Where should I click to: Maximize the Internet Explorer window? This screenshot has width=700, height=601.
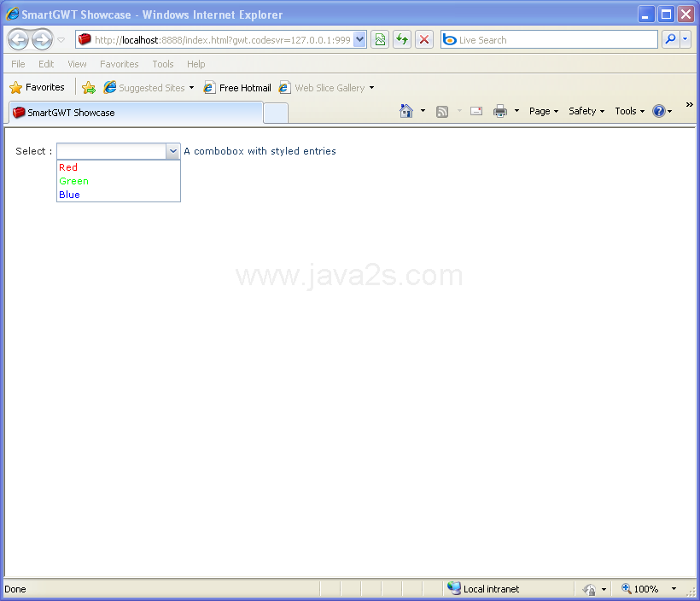666,15
